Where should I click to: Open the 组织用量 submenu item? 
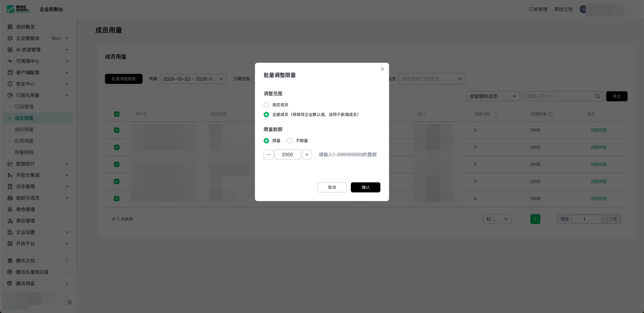click(24, 129)
